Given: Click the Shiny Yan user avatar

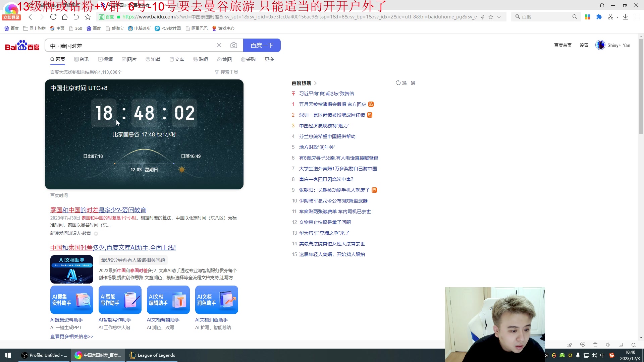Looking at the screenshot, I should (x=600, y=45).
